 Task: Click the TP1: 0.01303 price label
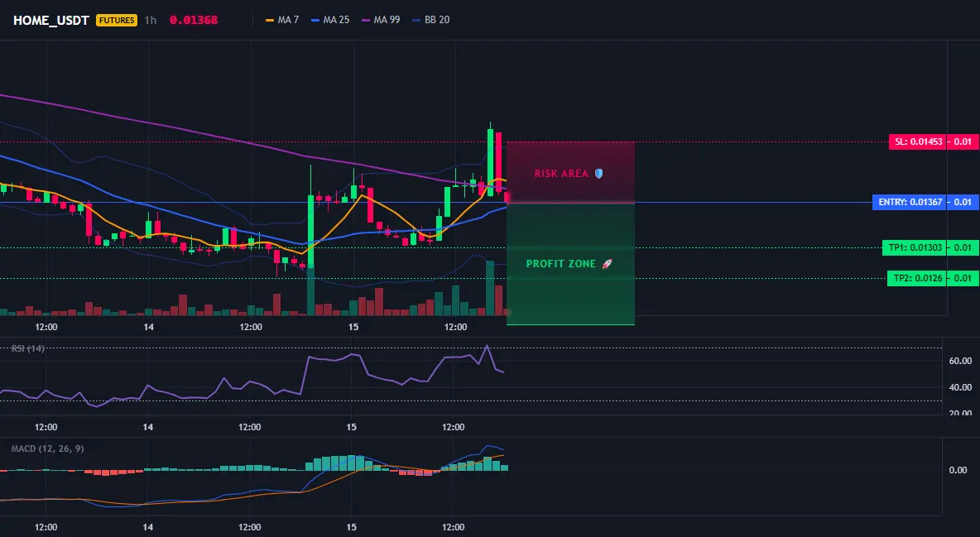point(915,247)
